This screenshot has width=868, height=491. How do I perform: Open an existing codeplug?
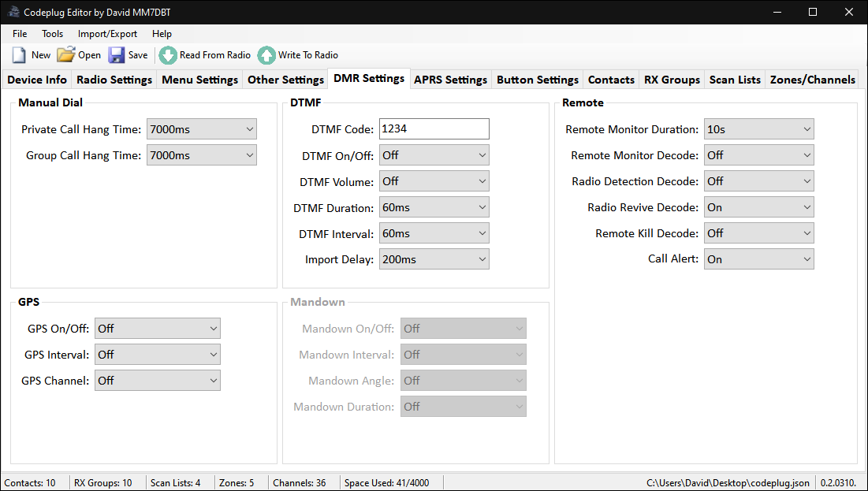(77, 54)
